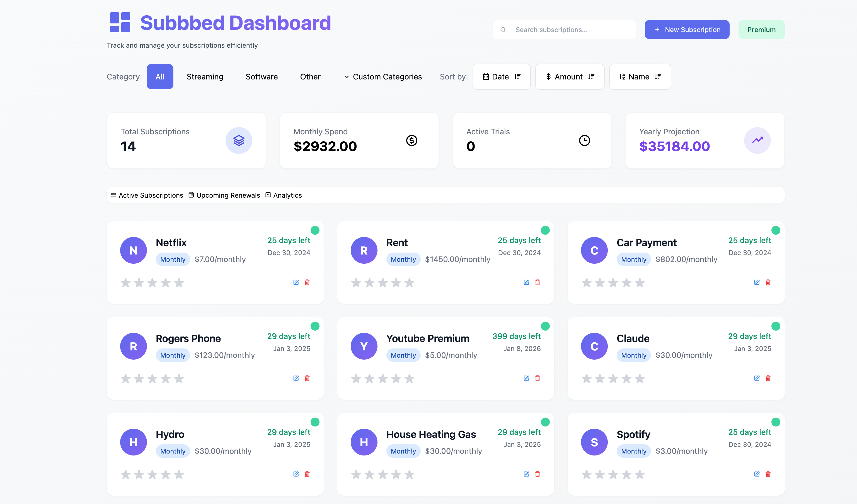Screen dimensions: 857x504
Task: Click trash icon on Claude subscription card
Action: tap(768, 378)
